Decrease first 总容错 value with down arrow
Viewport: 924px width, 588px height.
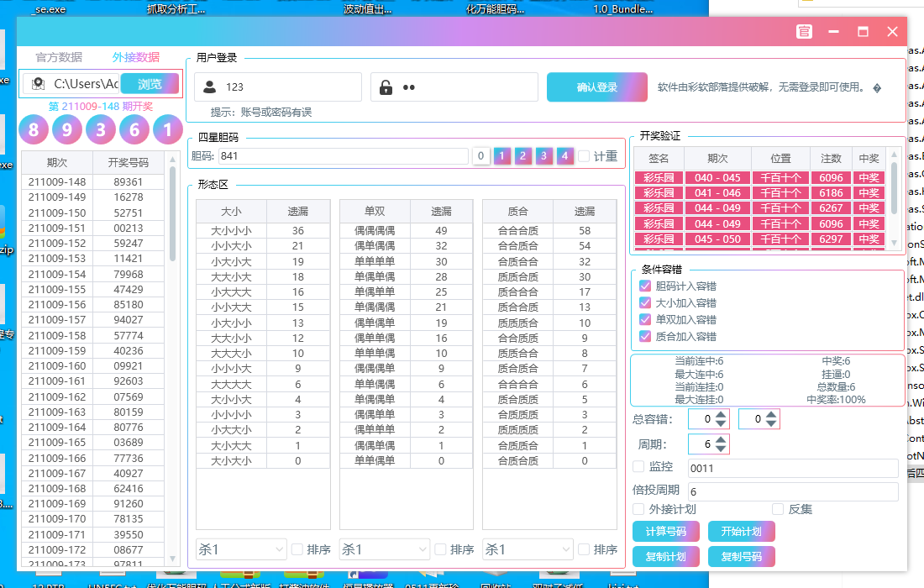[x=721, y=423]
